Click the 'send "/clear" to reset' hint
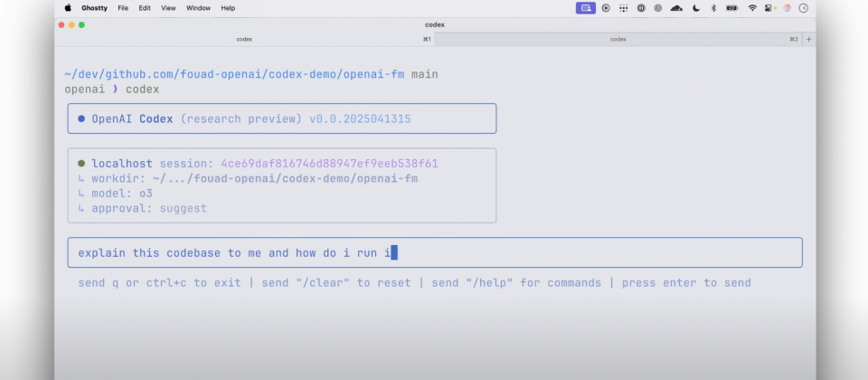Viewport: 868px width, 380px height. tap(336, 283)
